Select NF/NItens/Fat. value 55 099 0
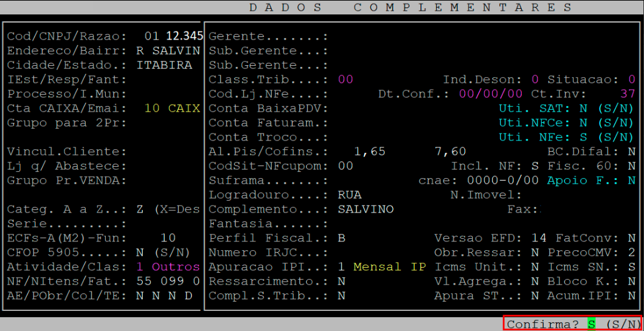644x331 pixels. [x=168, y=281]
